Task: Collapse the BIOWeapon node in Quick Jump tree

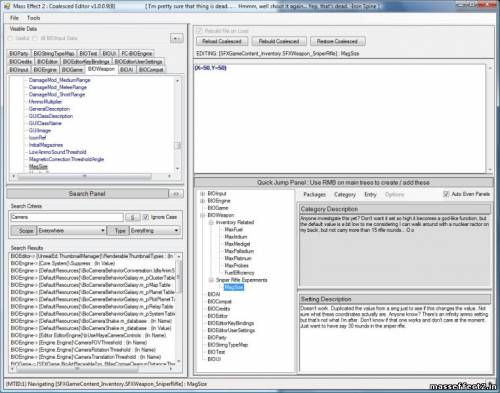Action: tap(202, 215)
